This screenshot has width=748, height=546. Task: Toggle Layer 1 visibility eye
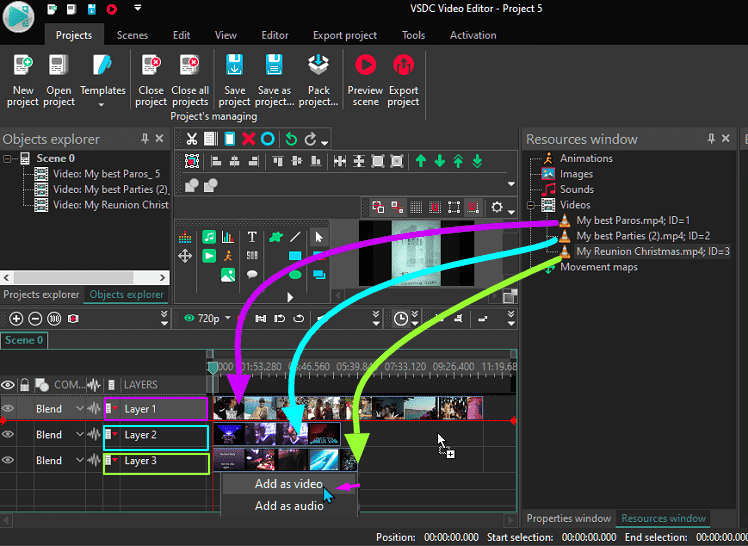(x=8, y=409)
